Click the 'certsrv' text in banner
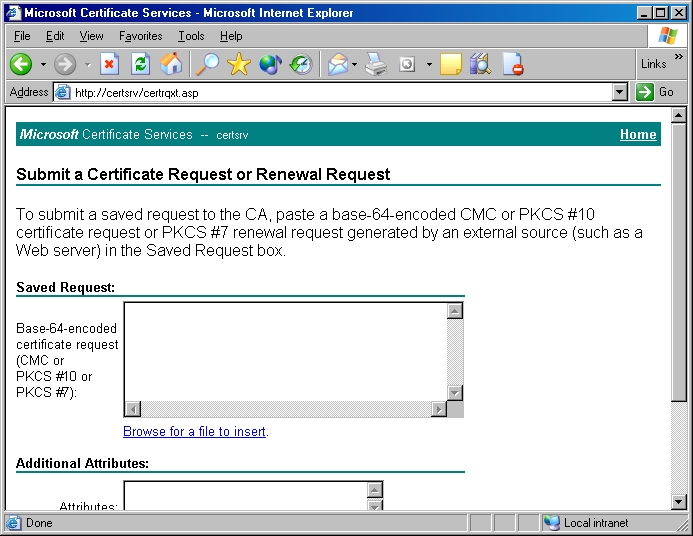This screenshot has height=536, width=693. [232, 135]
